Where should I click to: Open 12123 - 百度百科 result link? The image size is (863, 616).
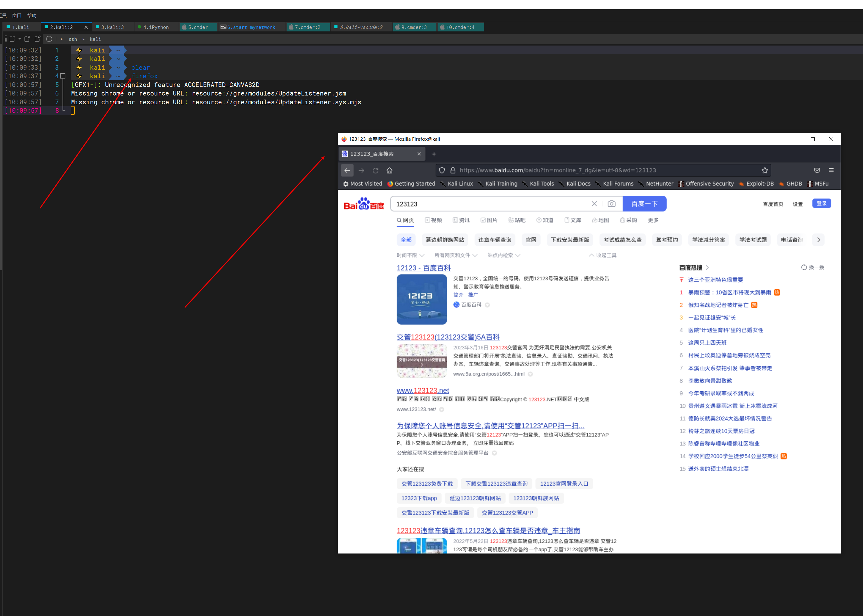pos(424,268)
